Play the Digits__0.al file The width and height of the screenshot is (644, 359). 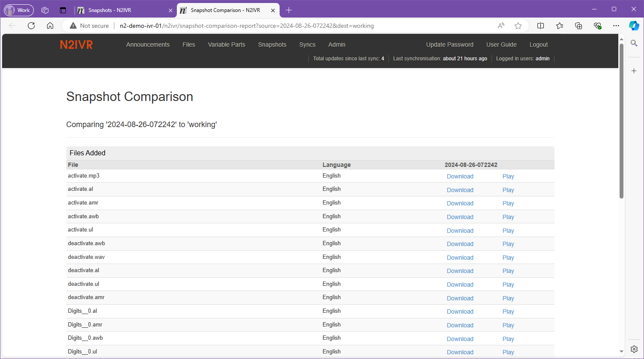(x=508, y=312)
